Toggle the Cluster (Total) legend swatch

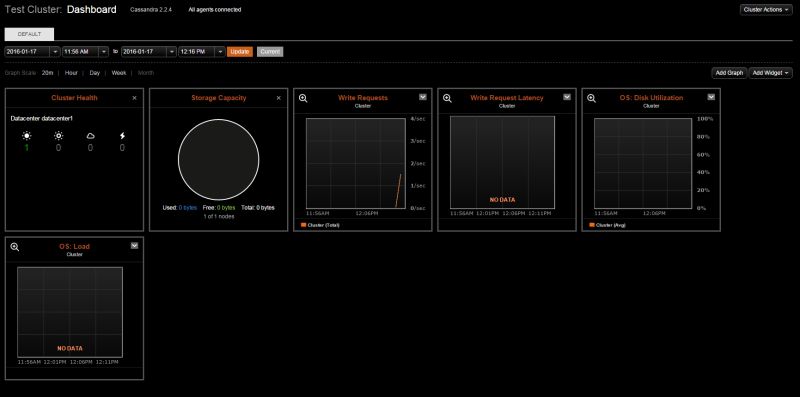coord(304,225)
